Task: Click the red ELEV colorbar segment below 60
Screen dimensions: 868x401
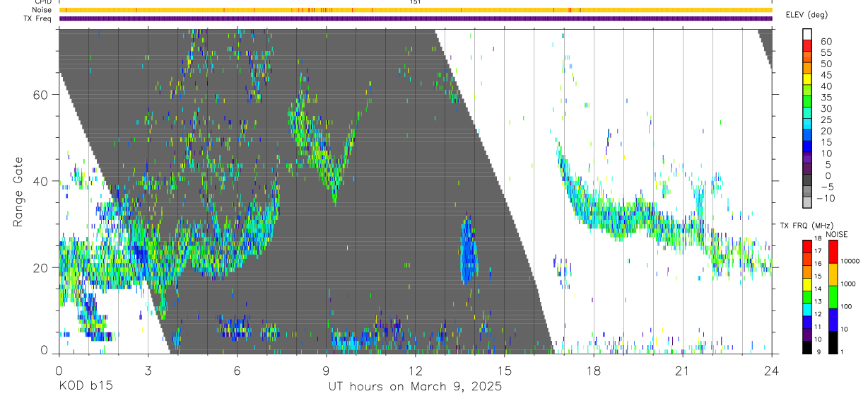Action: pyautogui.click(x=807, y=47)
